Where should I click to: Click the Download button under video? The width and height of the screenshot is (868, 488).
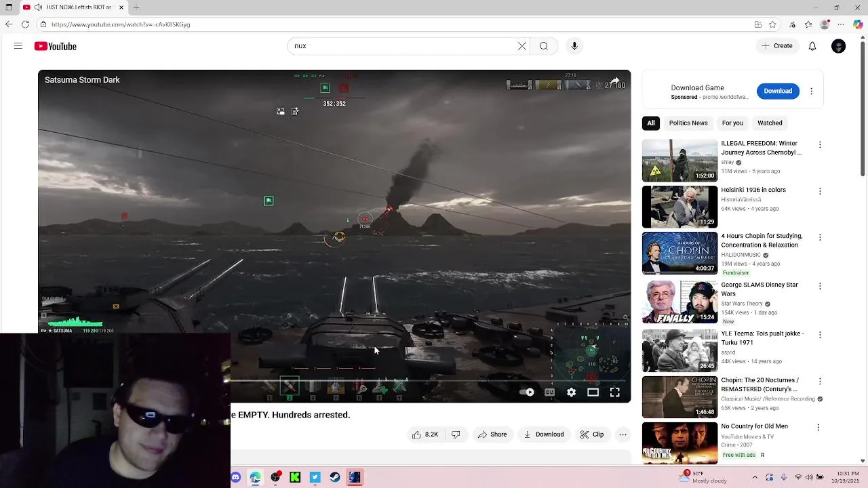544,434
